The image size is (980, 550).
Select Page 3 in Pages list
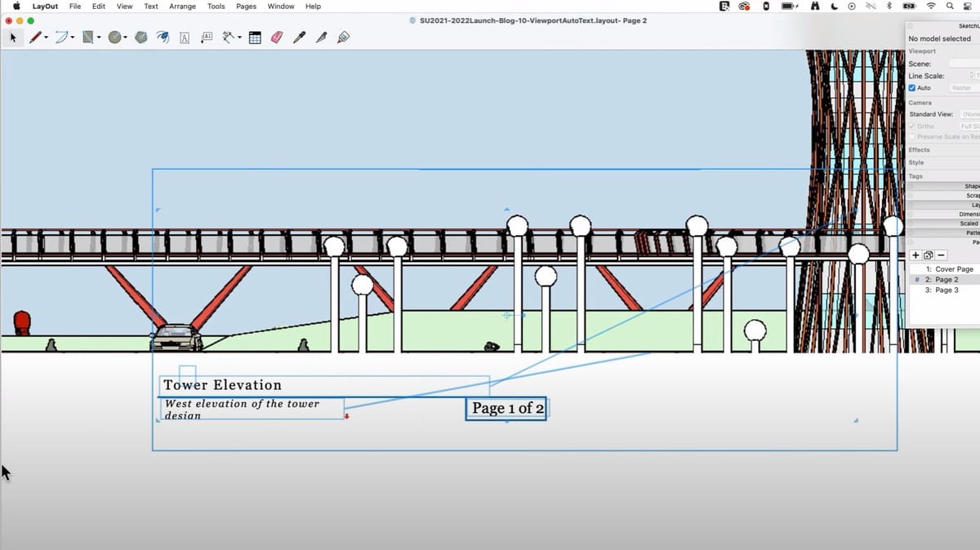click(x=946, y=290)
